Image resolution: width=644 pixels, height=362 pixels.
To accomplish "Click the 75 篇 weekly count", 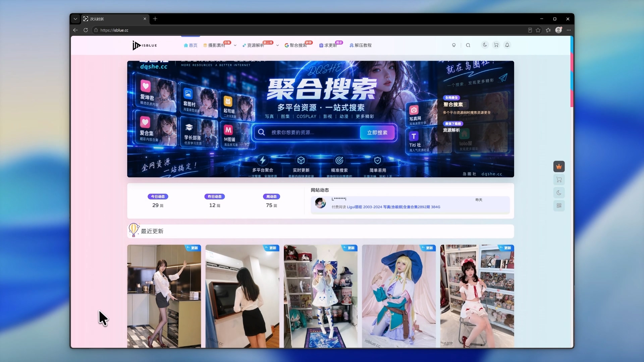I will pos(271,205).
